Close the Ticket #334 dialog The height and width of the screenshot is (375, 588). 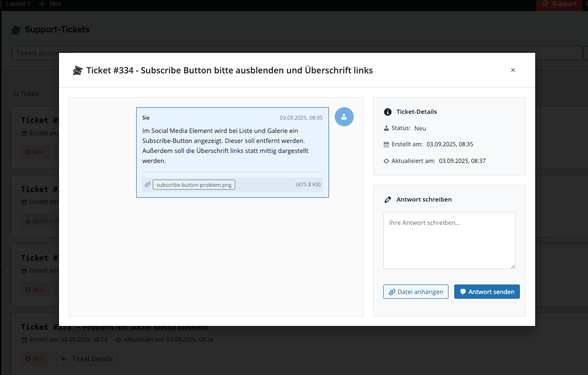[x=513, y=70]
